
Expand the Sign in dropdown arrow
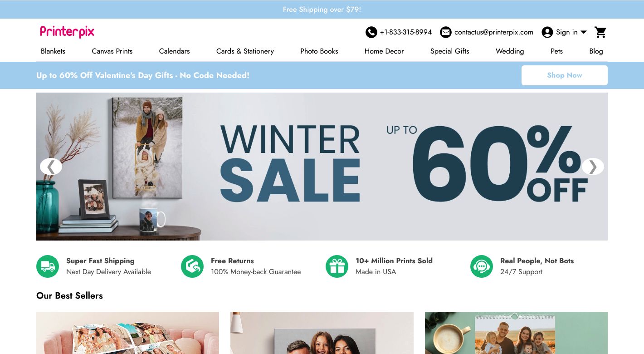(584, 32)
